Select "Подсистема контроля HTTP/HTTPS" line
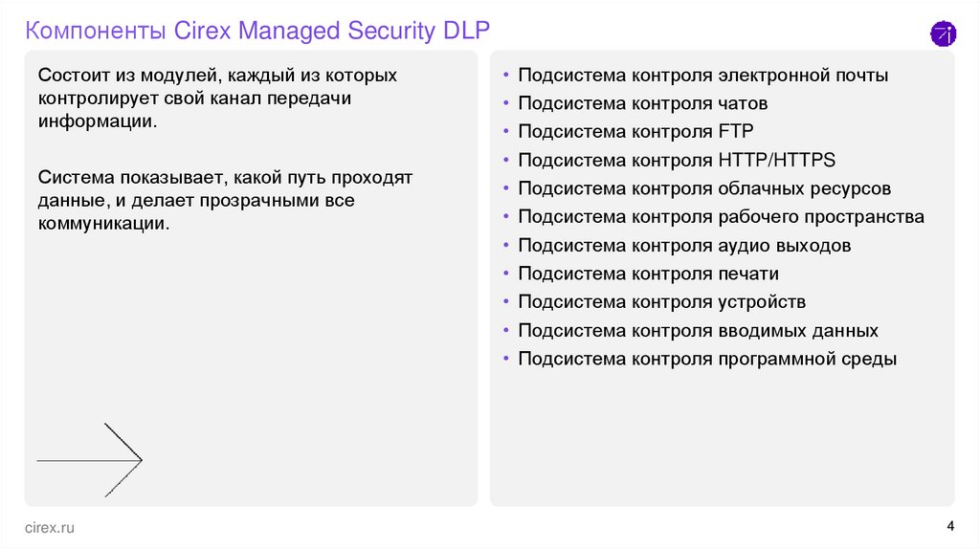The width and height of the screenshot is (980, 549). pyautogui.click(x=677, y=160)
